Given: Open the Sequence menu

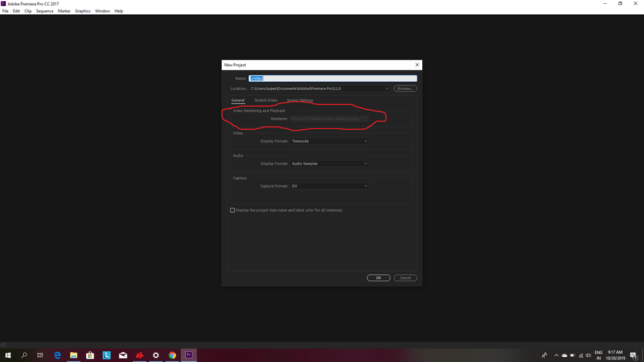Looking at the screenshot, I should tap(44, 11).
